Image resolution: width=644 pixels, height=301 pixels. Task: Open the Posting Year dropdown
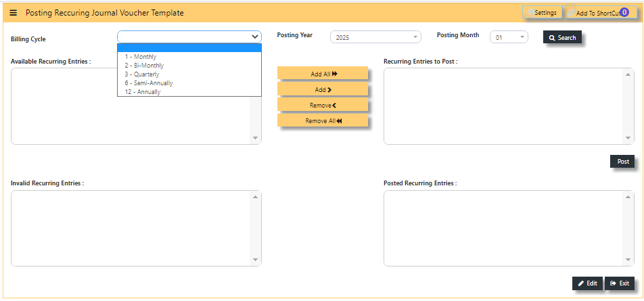[x=375, y=37]
